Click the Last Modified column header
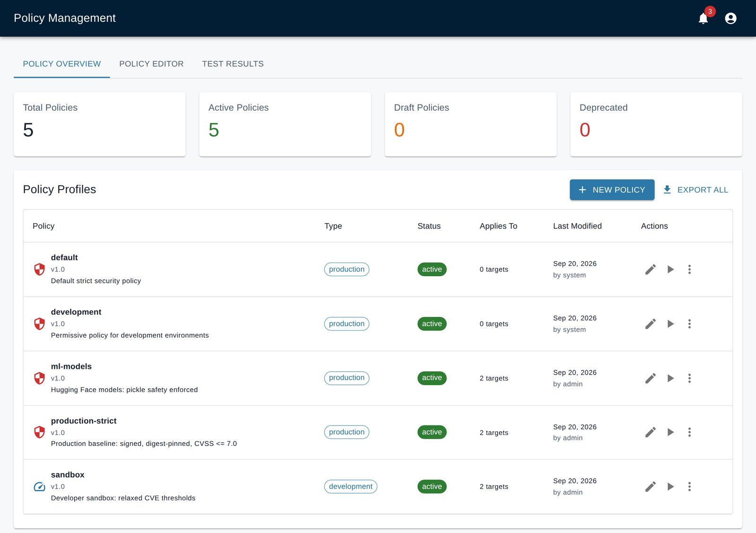Viewport: 756px width, 533px height. point(577,226)
